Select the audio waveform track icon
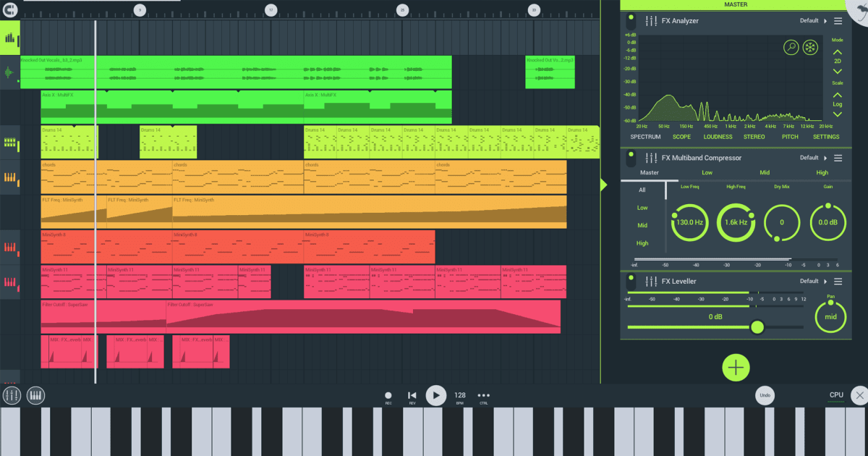 (x=10, y=72)
